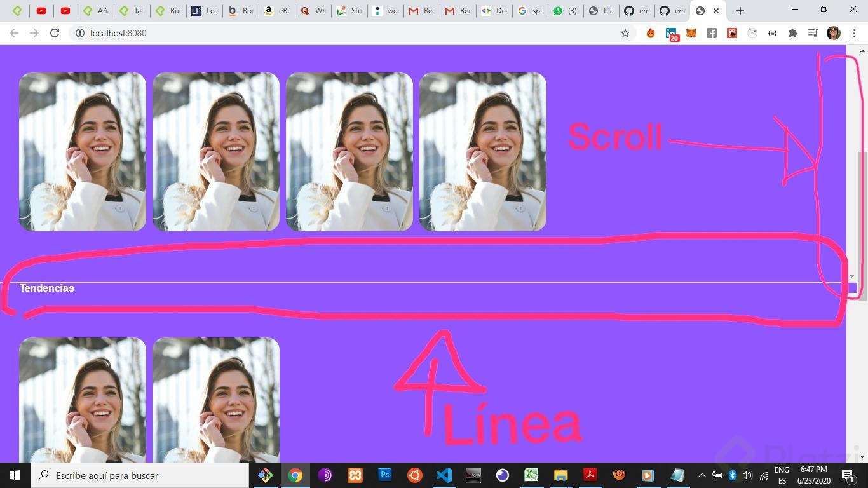The image size is (868, 488).
Task: Open File Explorer from the taskbar
Action: pyautogui.click(x=560, y=475)
